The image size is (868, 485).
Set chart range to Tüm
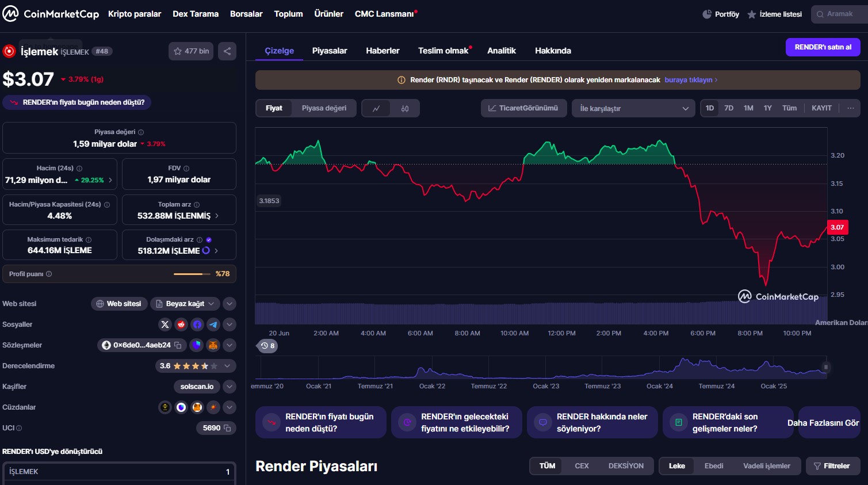(789, 108)
